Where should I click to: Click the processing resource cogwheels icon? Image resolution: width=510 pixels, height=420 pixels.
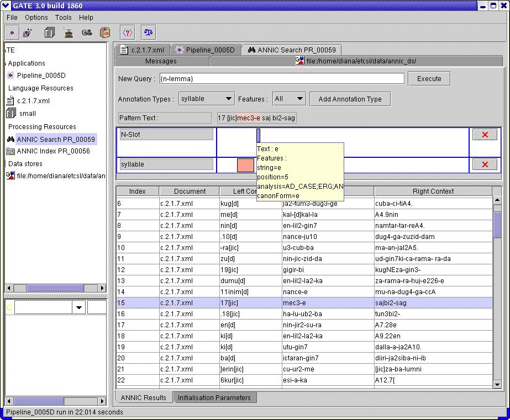[87, 32]
